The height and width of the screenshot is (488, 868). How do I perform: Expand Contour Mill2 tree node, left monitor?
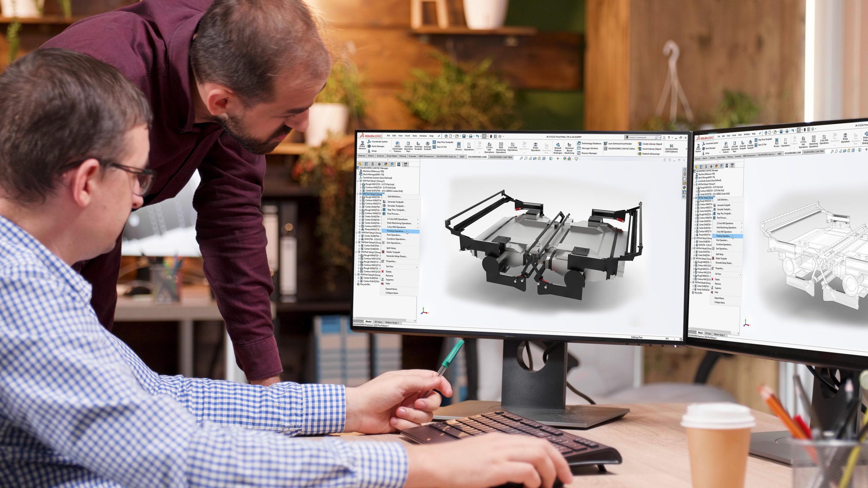point(360,187)
